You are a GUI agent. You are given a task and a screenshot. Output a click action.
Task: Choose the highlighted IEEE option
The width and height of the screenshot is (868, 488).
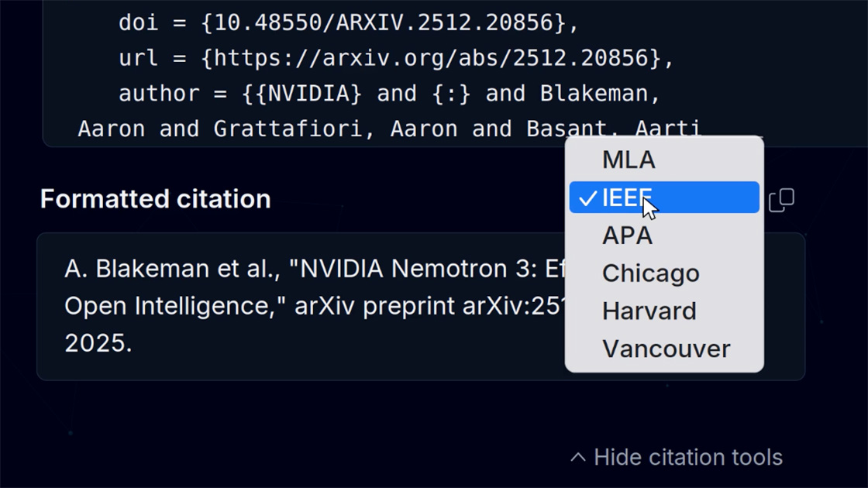(664, 198)
